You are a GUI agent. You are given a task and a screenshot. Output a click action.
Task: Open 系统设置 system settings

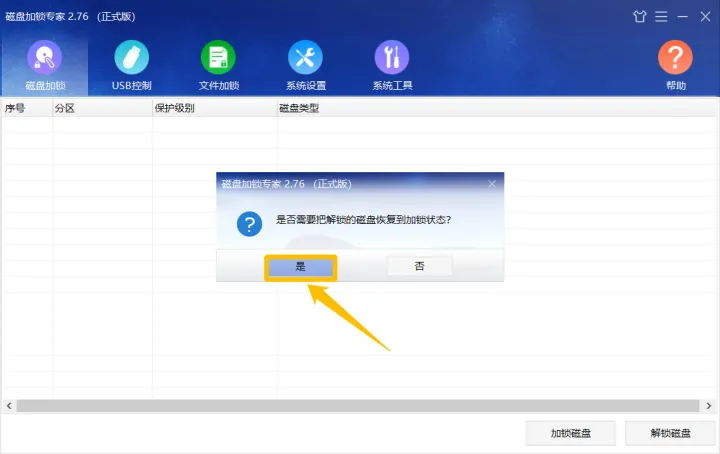tap(305, 65)
